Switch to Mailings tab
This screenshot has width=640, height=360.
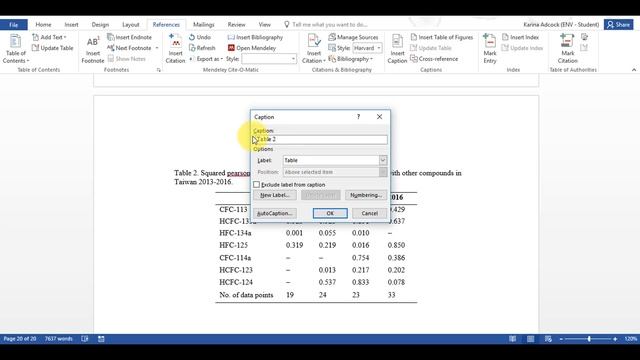tap(203, 24)
